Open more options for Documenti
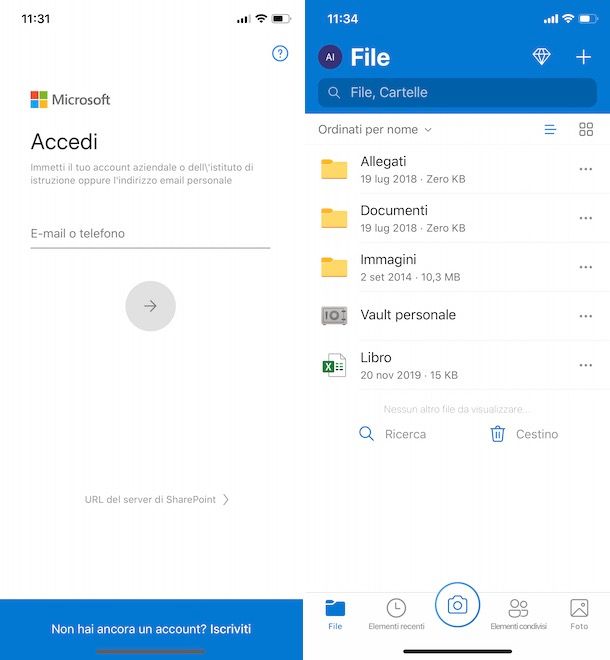This screenshot has height=660, width=610. click(586, 218)
